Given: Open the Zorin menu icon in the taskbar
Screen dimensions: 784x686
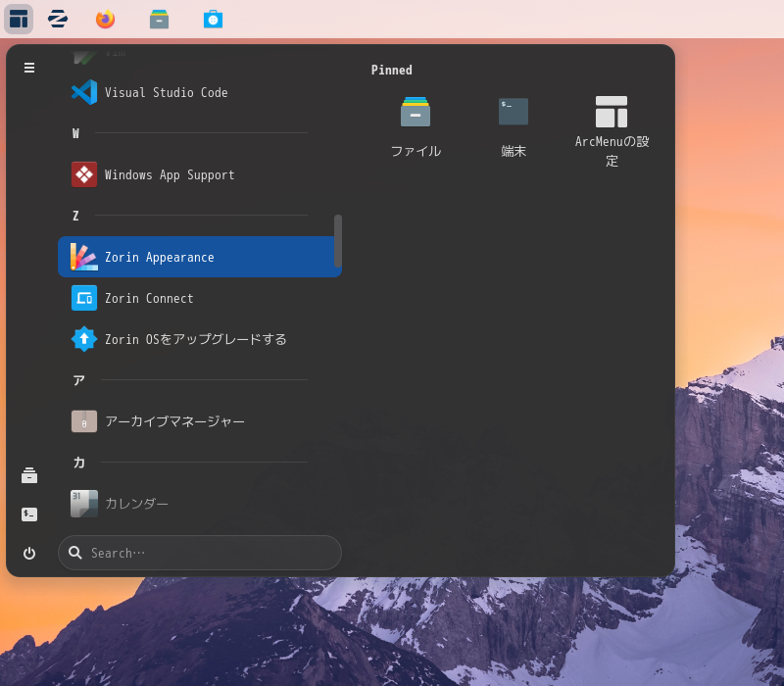Looking at the screenshot, I should coord(58,19).
